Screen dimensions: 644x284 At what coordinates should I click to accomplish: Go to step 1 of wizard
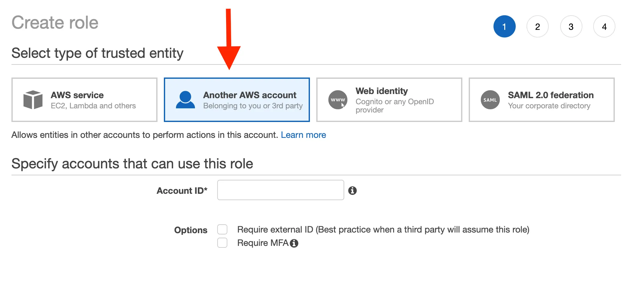pyautogui.click(x=504, y=26)
